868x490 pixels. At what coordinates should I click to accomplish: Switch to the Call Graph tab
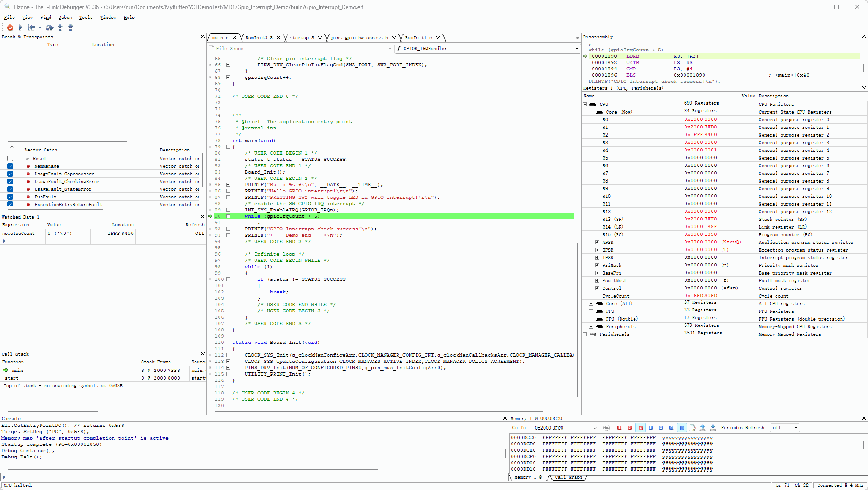(568, 477)
